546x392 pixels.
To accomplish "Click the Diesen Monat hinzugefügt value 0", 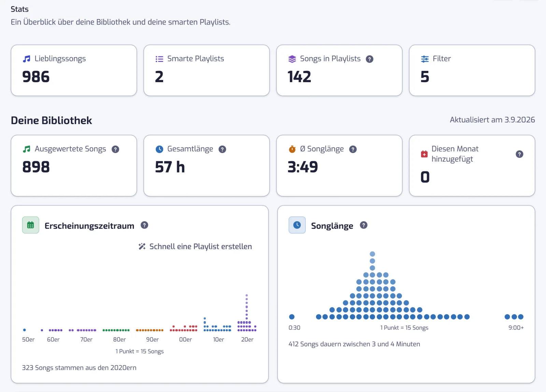I will coord(425,177).
